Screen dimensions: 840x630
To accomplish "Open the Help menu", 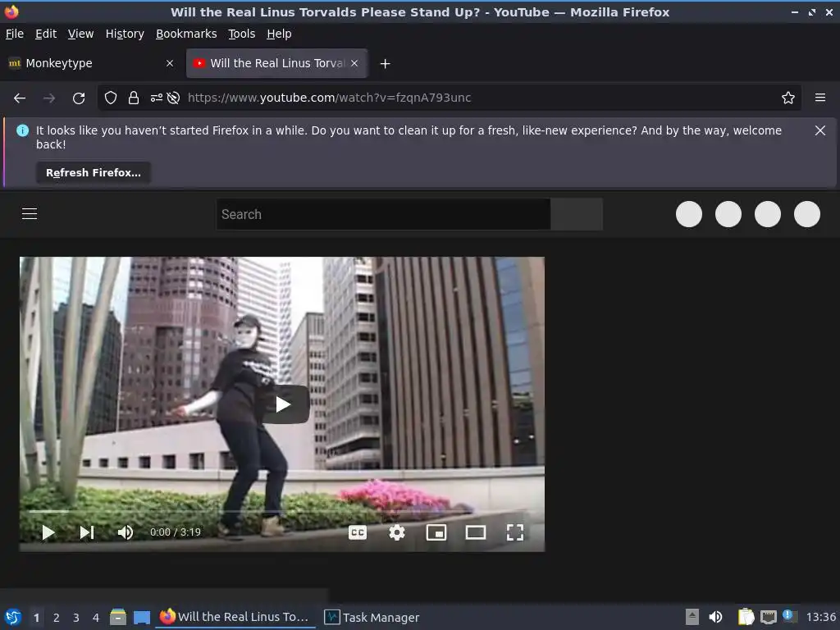I will click(279, 34).
